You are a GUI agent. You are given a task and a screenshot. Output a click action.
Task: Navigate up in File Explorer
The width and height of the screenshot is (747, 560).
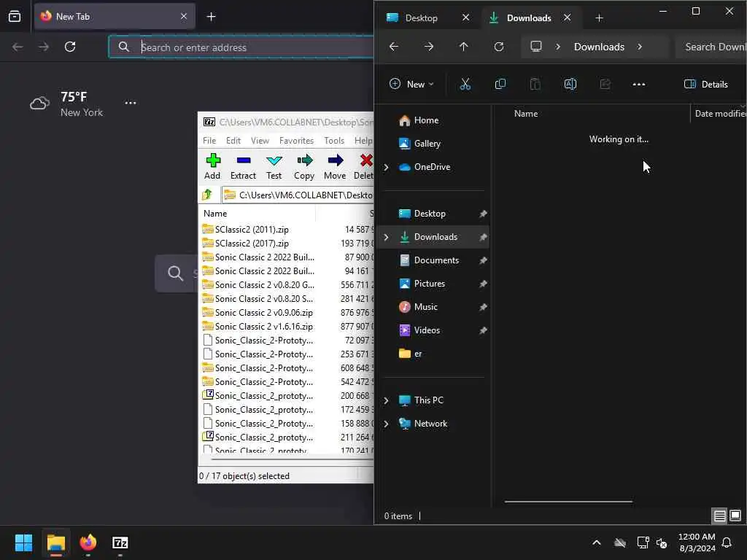pos(463,47)
